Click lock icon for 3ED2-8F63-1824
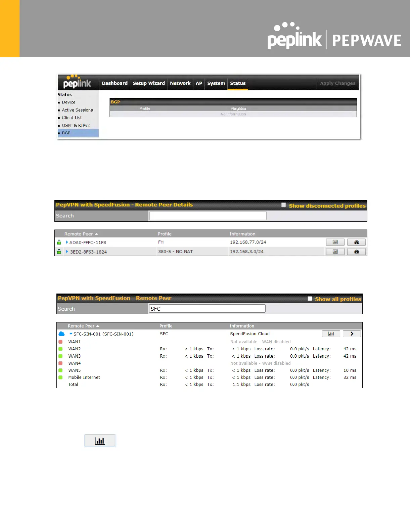This screenshot has height=532, width=411. tap(59, 252)
